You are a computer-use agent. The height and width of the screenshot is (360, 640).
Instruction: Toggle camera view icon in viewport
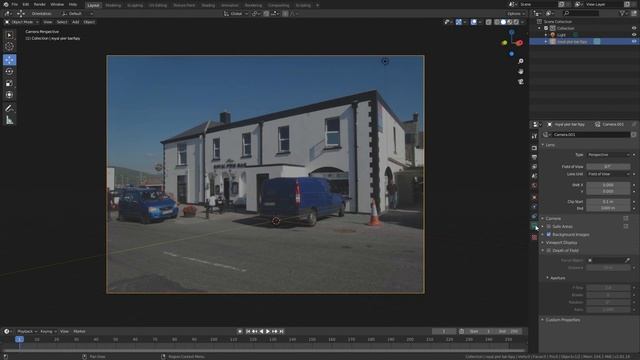pos(521,82)
